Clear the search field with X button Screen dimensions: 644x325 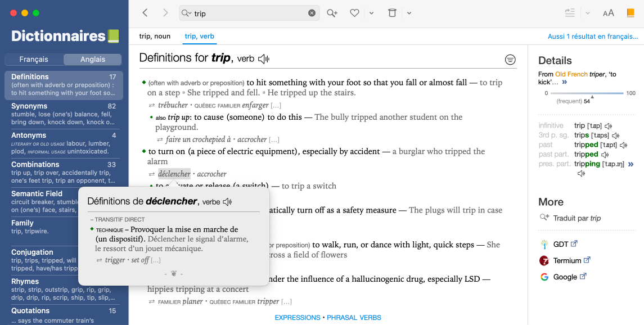click(x=312, y=13)
